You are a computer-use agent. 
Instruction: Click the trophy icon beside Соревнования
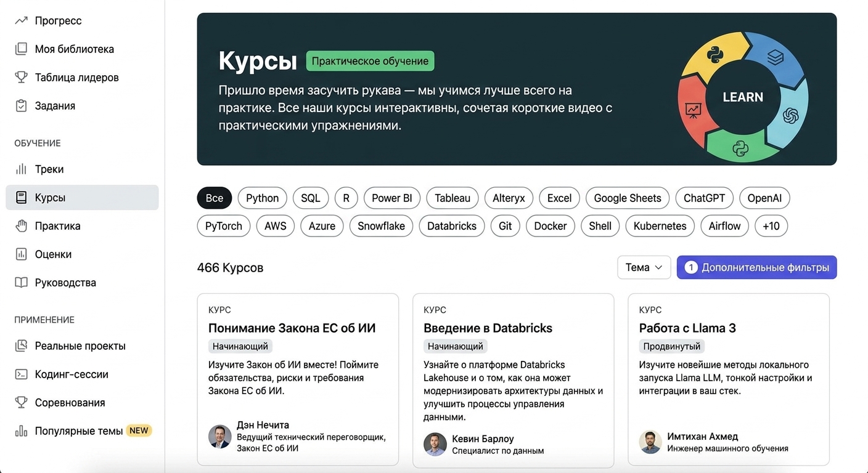[21, 402]
